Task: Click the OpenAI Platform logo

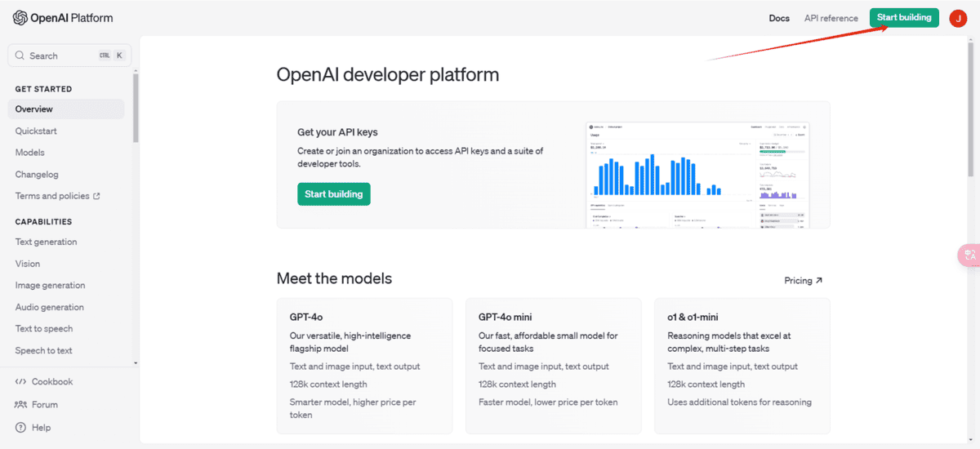Action: coord(63,18)
